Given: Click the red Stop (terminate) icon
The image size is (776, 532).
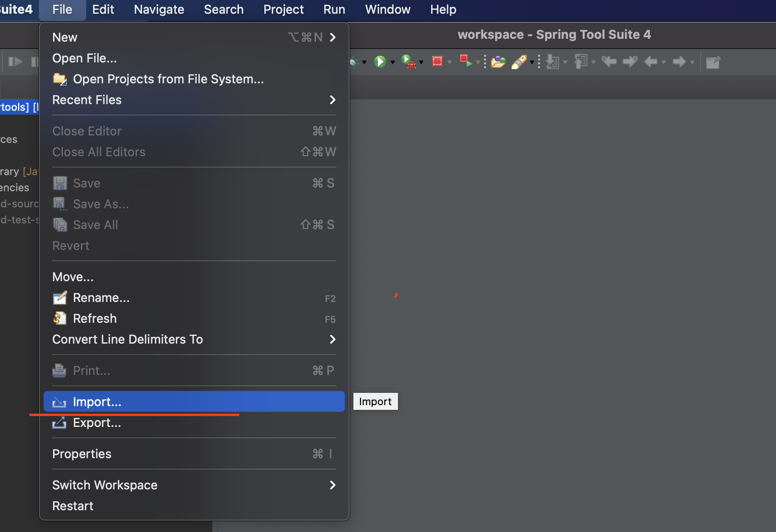Looking at the screenshot, I should pos(437,61).
